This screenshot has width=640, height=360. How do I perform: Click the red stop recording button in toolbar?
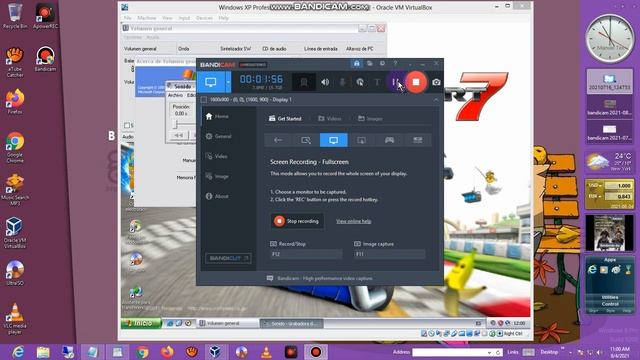[416, 82]
